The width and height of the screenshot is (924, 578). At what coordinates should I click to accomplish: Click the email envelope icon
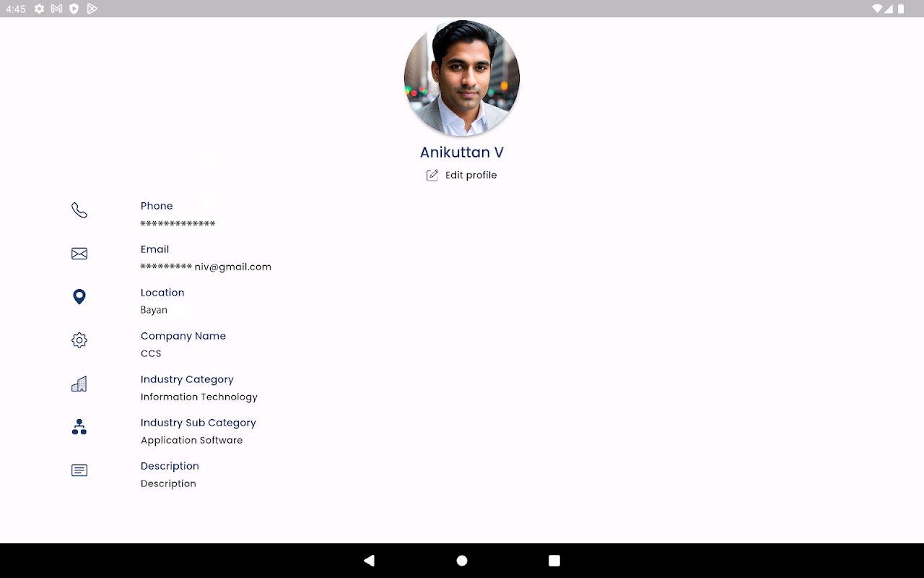coord(79,254)
